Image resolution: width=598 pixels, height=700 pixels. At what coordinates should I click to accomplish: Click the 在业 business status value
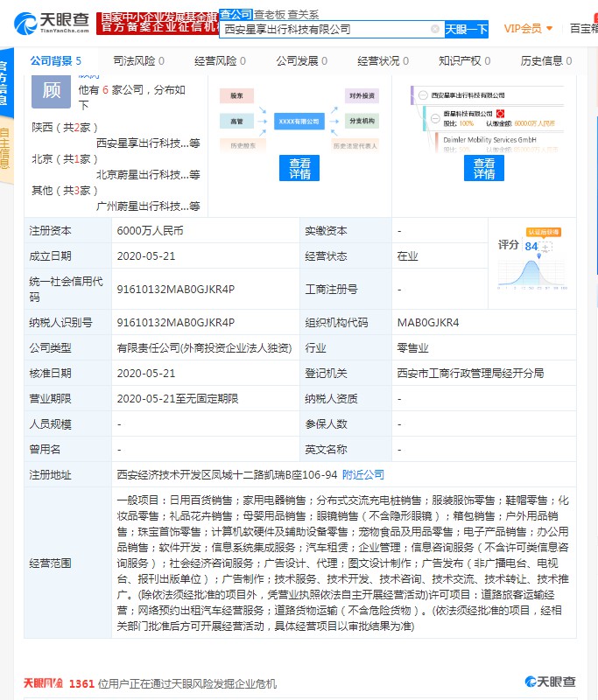407,256
